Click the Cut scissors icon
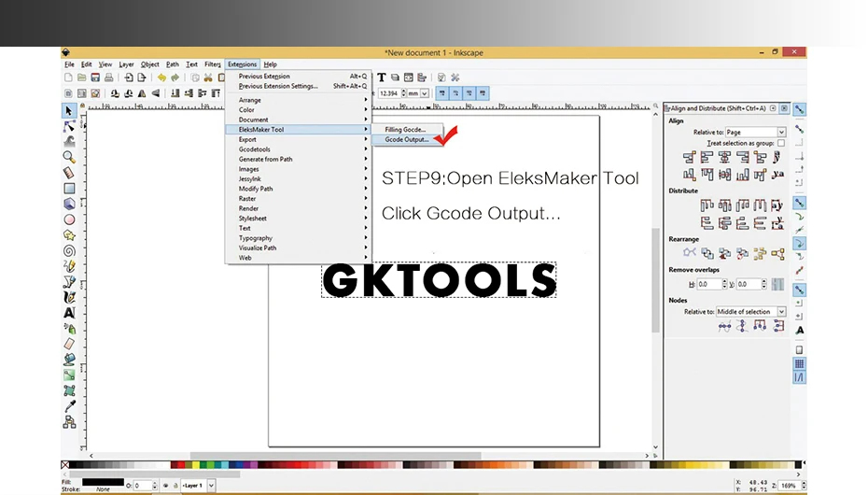Image resolution: width=868 pixels, height=495 pixels. point(208,78)
